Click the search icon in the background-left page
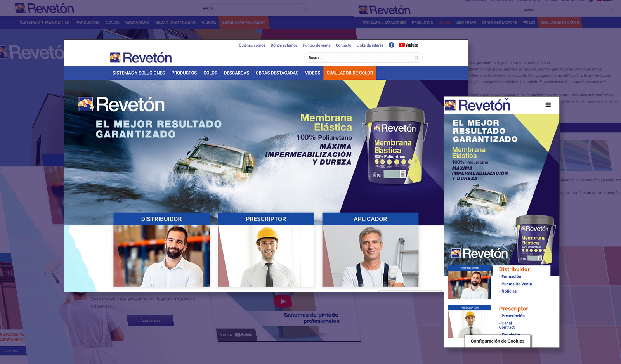 pyautogui.click(x=304, y=8)
